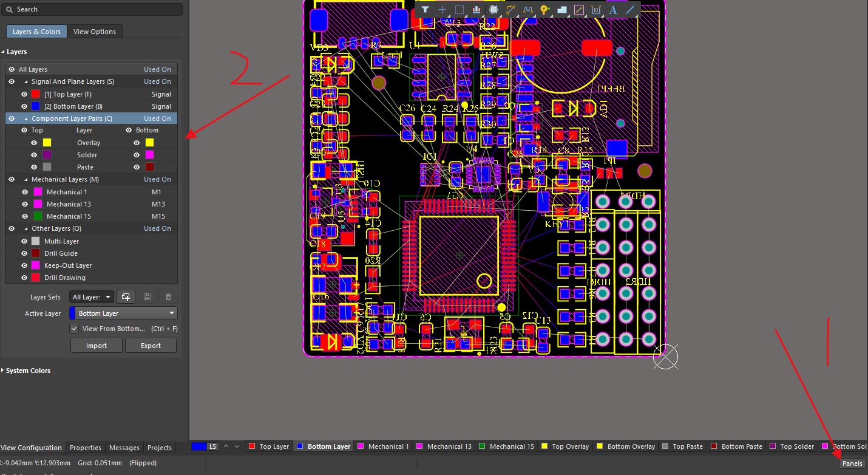Hide the Keep-Out Layer
The width and height of the screenshot is (868, 475).
click(x=24, y=265)
